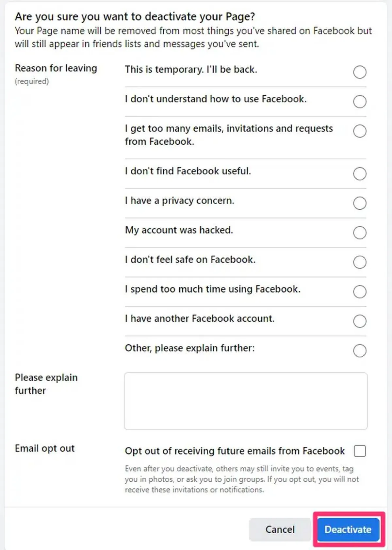Enable opt out of future Facebook emails
This screenshot has width=392, height=550.
360,451
